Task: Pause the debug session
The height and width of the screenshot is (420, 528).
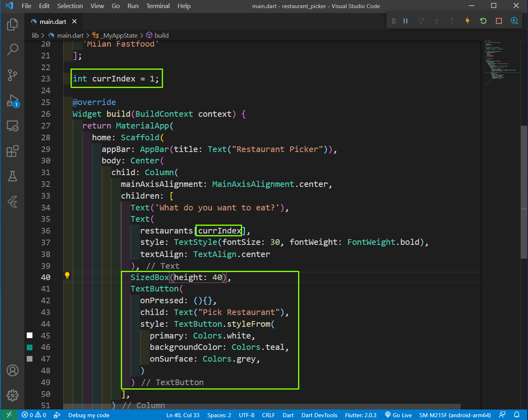Action: [x=405, y=21]
